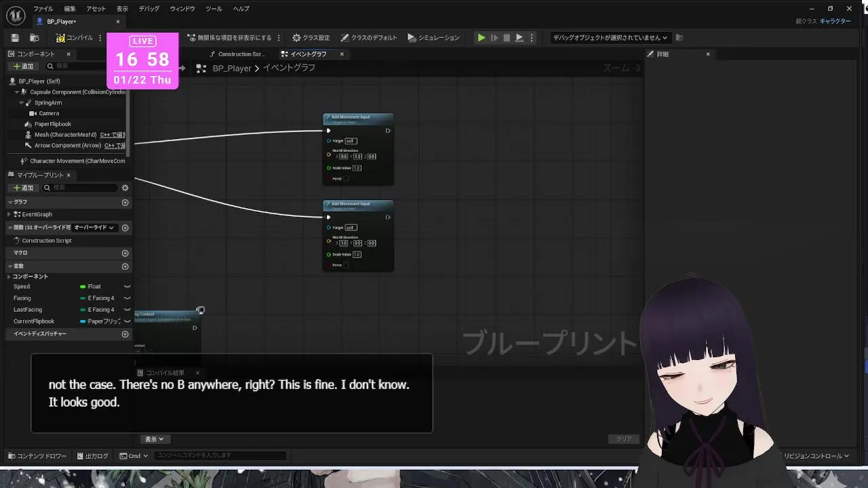868x488 pixels.
Task: Click graph navigation forward arrow
Action: (x=182, y=68)
